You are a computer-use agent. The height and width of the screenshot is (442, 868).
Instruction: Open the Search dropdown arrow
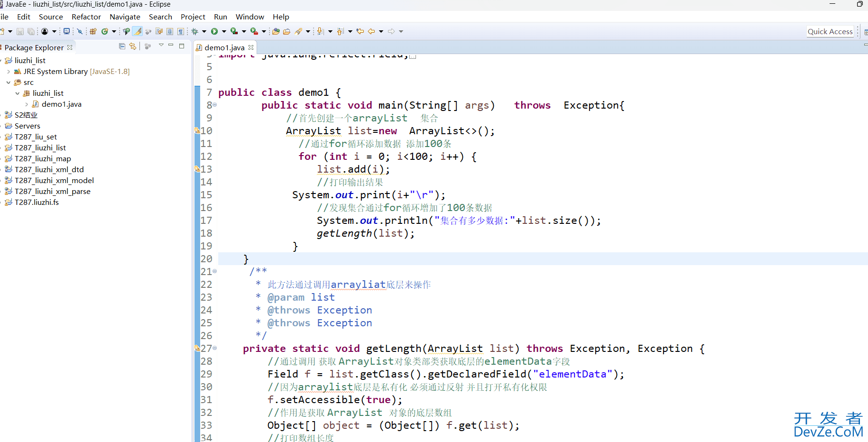pyautogui.click(x=308, y=31)
